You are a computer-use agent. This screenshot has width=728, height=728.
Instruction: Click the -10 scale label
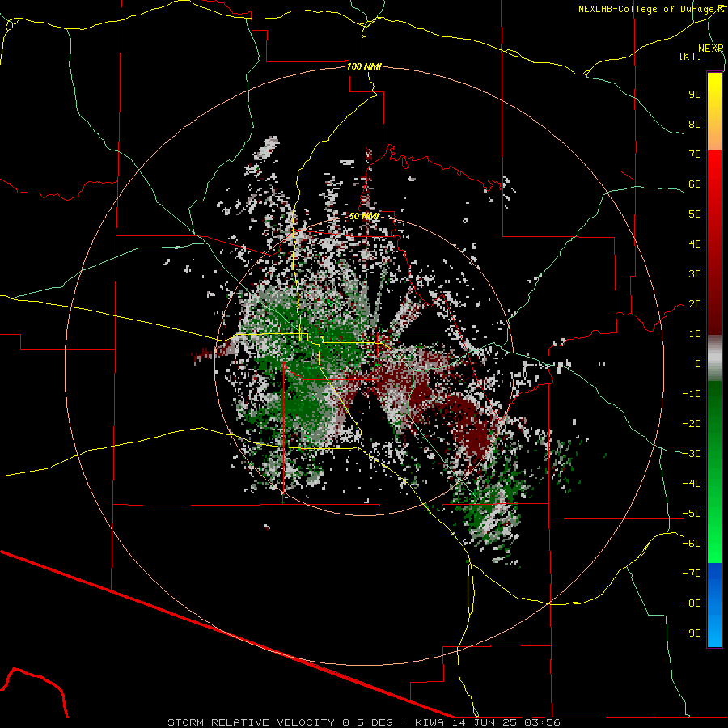[x=692, y=394]
